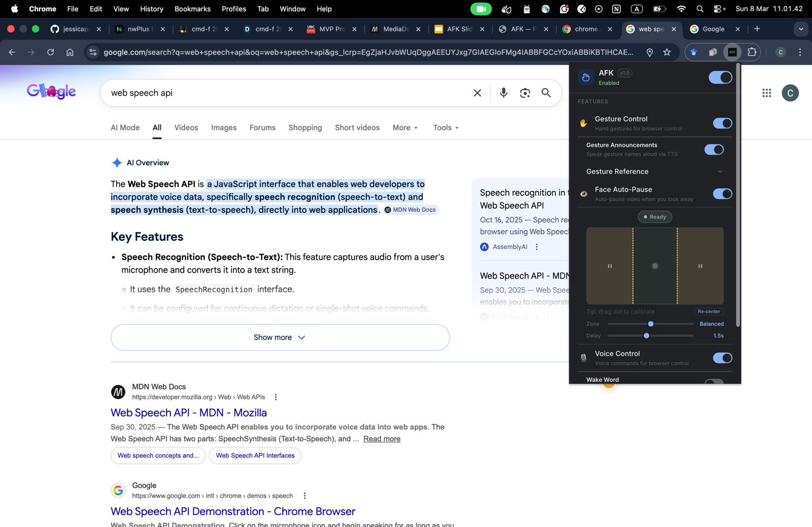Open macOS Spotlight search icon
The image size is (812, 527).
click(700, 9)
